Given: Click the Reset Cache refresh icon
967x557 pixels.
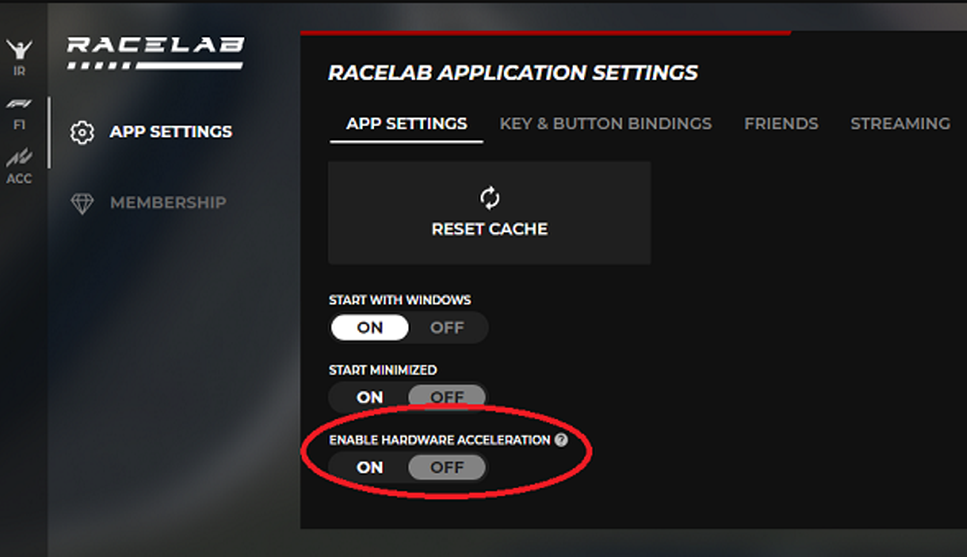Looking at the screenshot, I should coord(489,197).
